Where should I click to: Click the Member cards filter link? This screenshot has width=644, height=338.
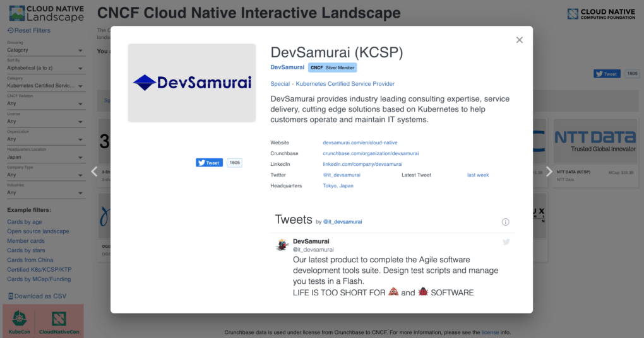[26, 241]
